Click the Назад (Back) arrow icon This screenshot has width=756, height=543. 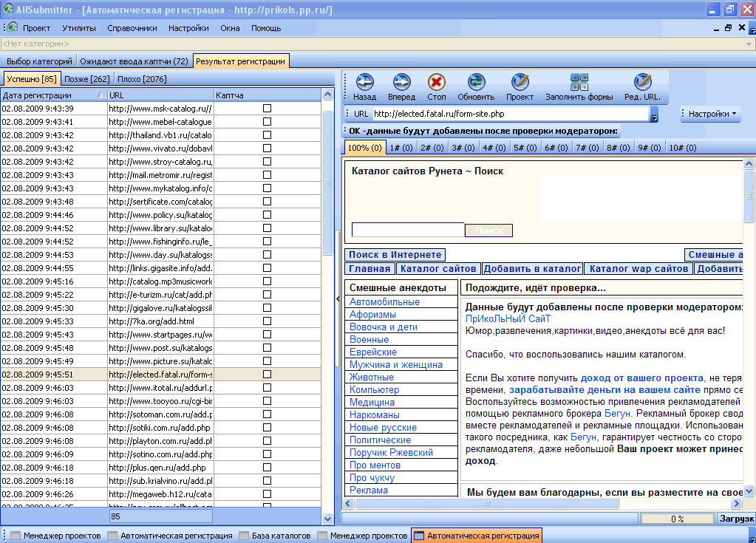click(364, 82)
